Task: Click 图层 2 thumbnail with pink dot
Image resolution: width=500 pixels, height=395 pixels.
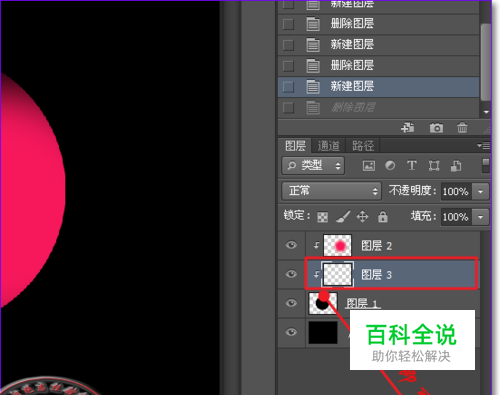Action: pos(337,245)
